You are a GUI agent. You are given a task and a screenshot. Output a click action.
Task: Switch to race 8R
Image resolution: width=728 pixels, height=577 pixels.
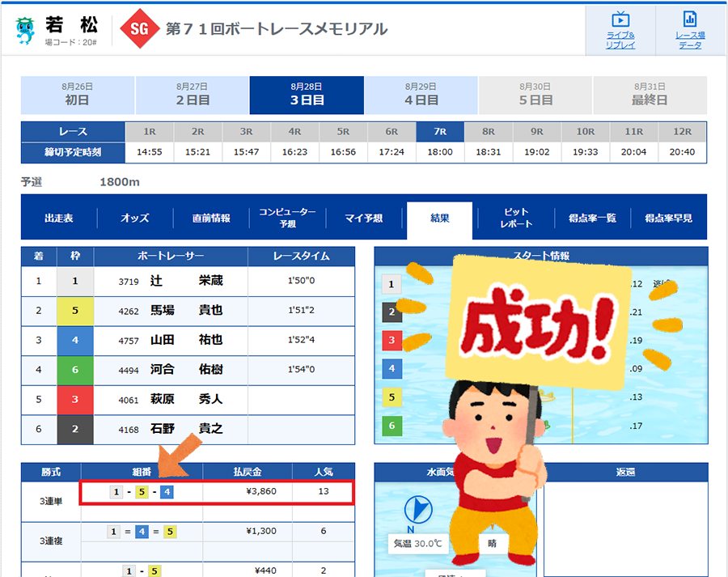[x=489, y=132]
